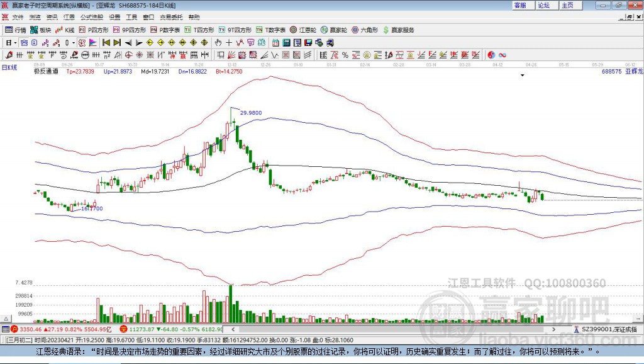Viewport: 644px width, 364px height.
Task: Open the 9T四方形 tool
Action: pyautogui.click(x=235, y=30)
